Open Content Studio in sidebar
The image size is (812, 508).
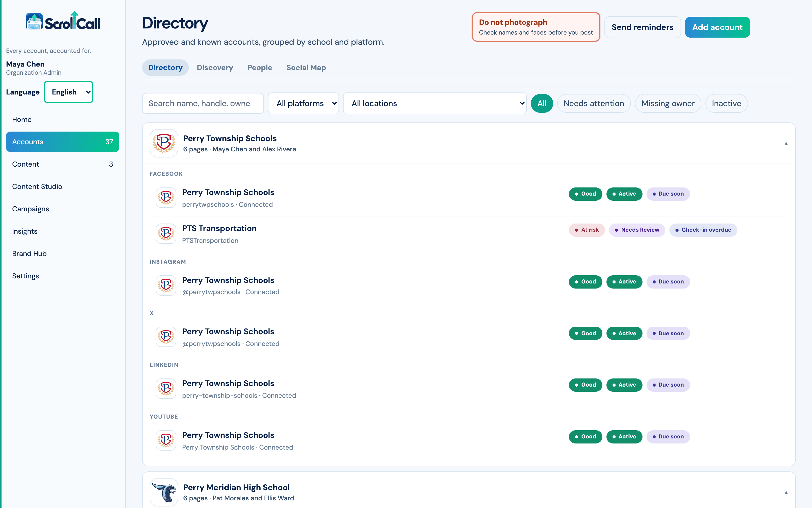62,186
